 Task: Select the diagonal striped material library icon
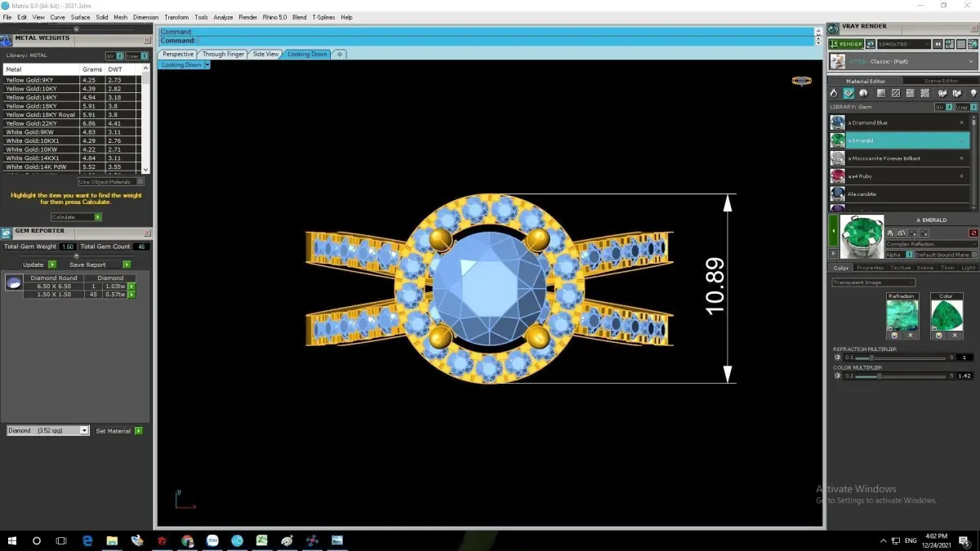click(x=896, y=93)
